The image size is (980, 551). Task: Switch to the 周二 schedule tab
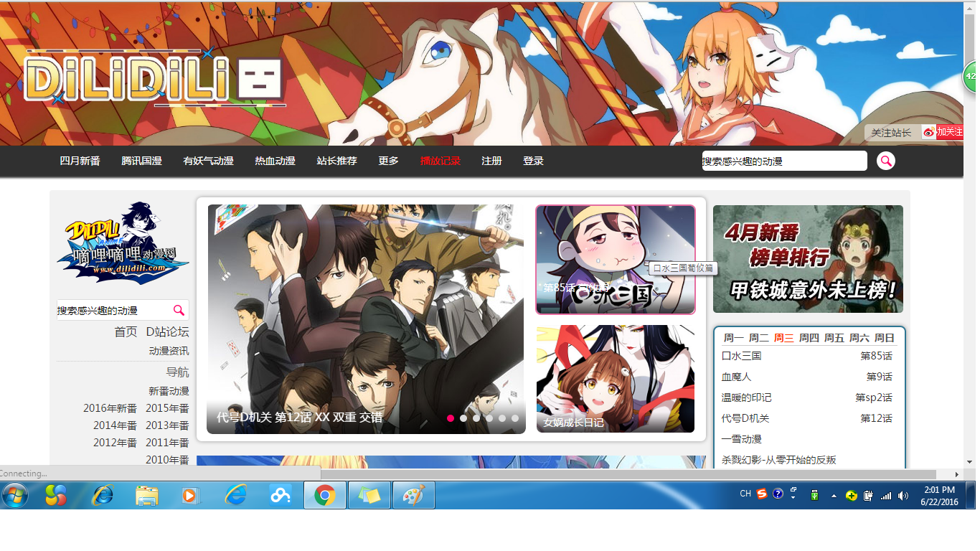(x=758, y=338)
